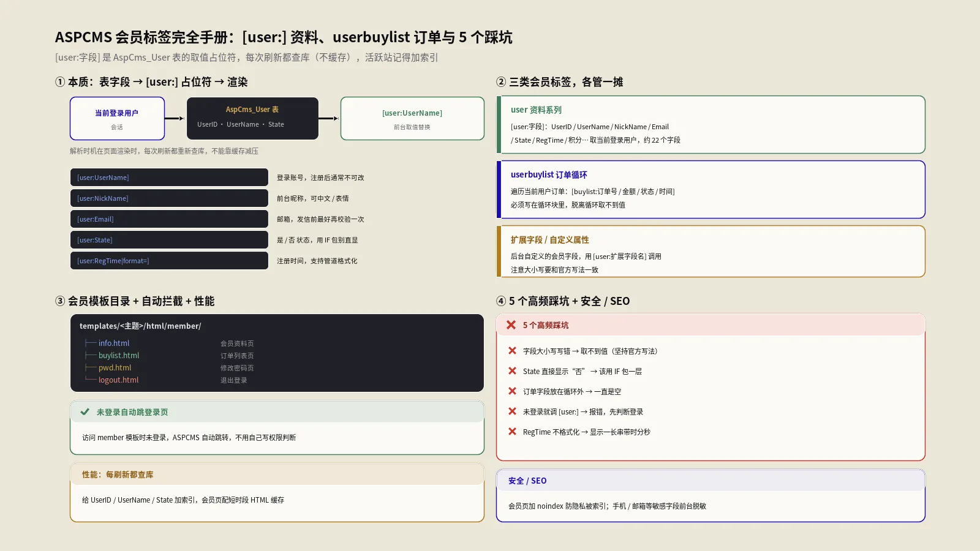Click the heading ① 本质：表字段 → [user:] 占位符 → 渲染
Viewport: 980px width, 551px height.
(151, 82)
